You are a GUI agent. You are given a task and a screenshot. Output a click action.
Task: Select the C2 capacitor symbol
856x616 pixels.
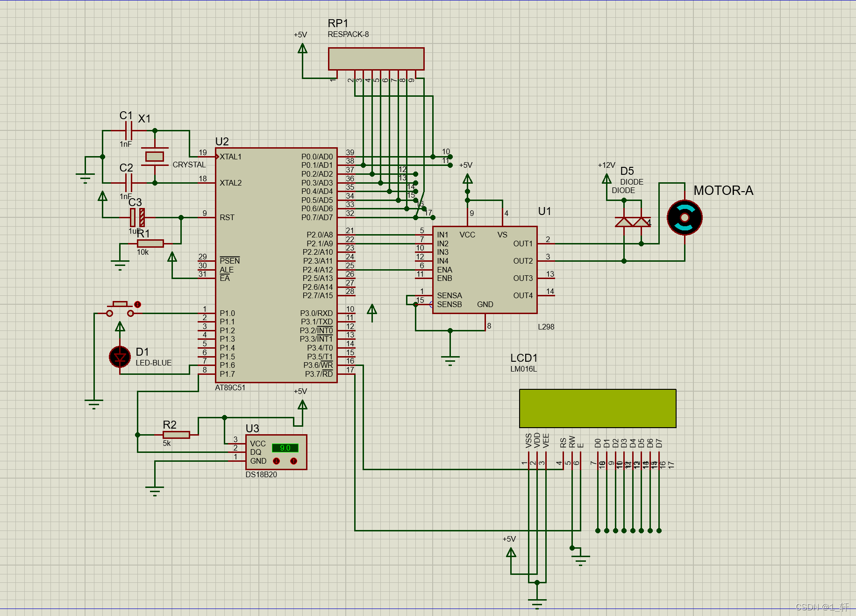tap(128, 183)
